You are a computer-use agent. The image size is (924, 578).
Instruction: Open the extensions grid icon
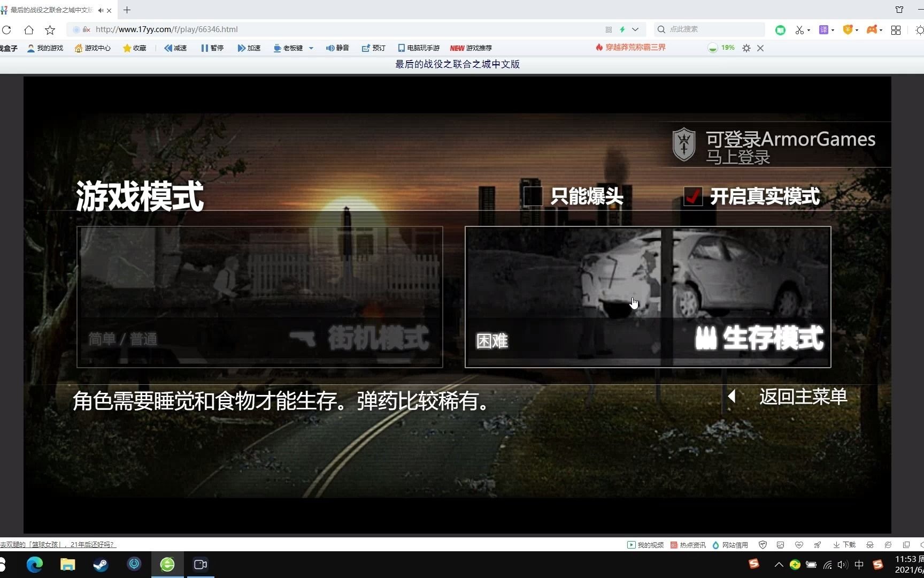point(896,30)
